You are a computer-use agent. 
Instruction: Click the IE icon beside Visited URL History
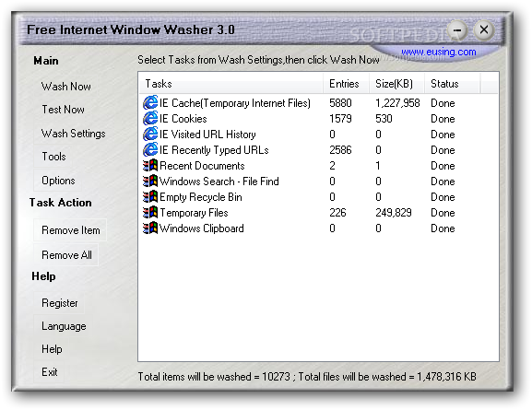point(150,134)
